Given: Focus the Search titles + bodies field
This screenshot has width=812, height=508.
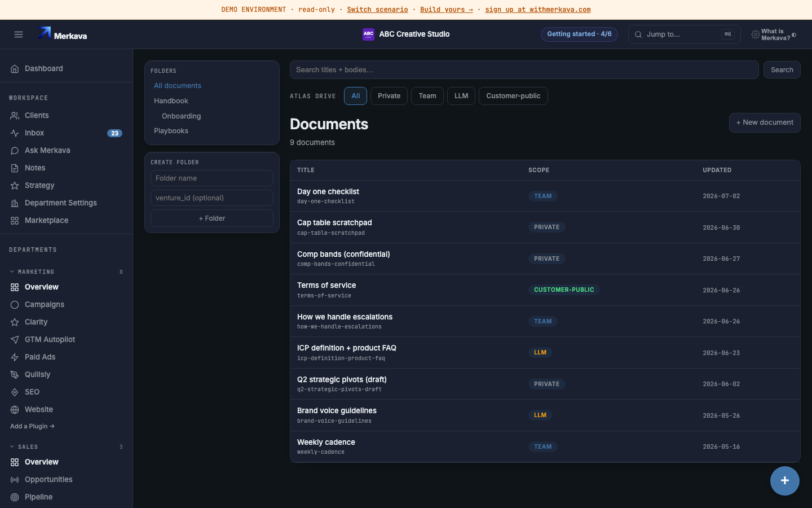Looking at the screenshot, I should pyautogui.click(x=524, y=70).
